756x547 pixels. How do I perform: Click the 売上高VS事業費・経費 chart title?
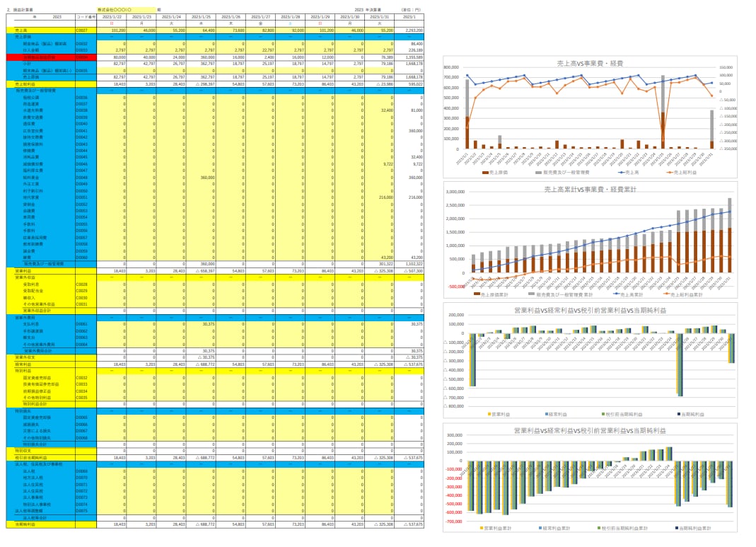tap(590, 63)
